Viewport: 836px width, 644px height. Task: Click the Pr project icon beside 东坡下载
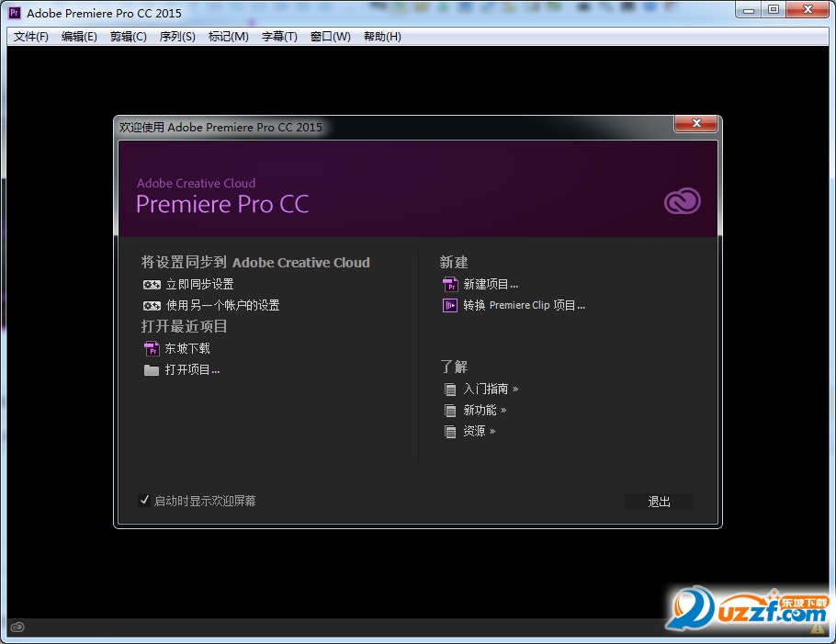(152, 349)
